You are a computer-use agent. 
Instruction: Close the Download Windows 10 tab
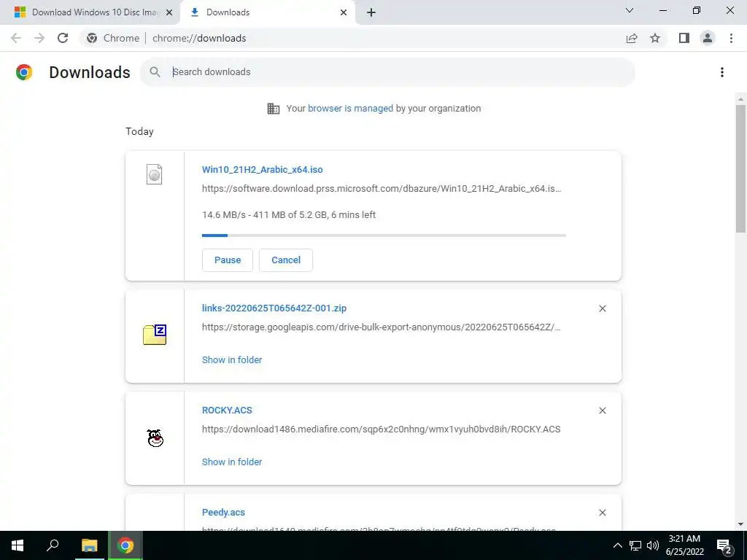click(169, 12)
